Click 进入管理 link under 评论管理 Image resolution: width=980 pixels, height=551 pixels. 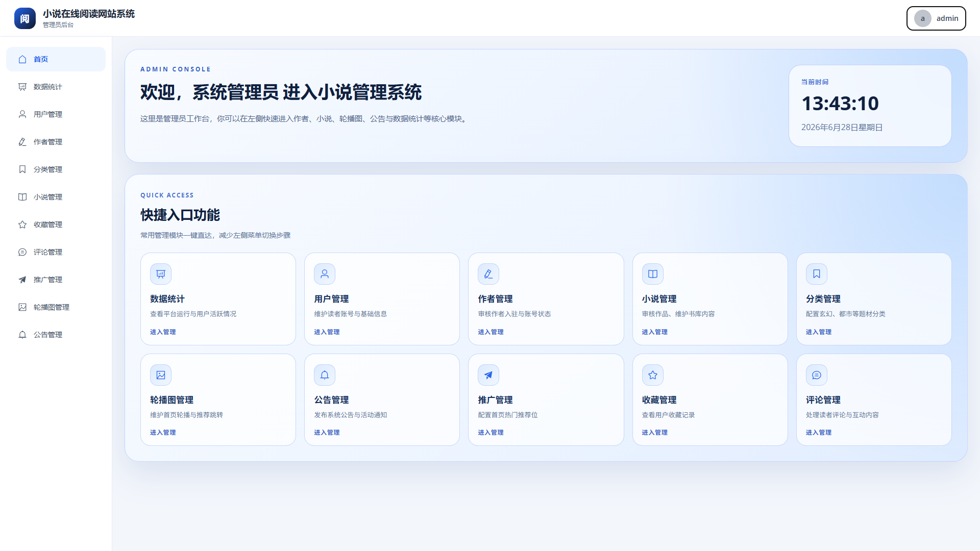pos(819,432)
